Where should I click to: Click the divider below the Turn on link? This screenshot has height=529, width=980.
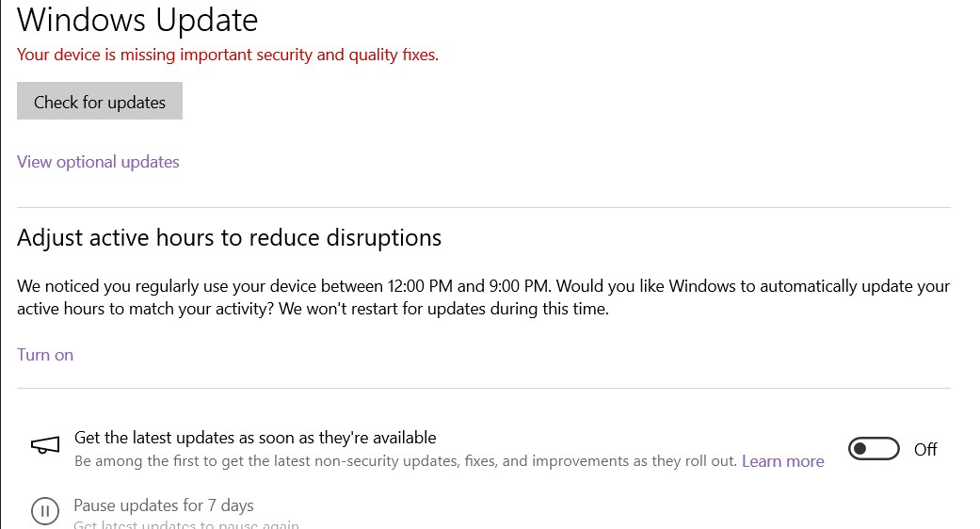(484, 388)
